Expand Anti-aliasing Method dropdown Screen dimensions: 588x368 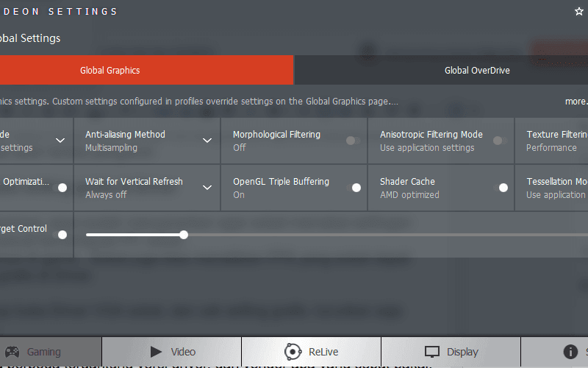tap(207, 141)
